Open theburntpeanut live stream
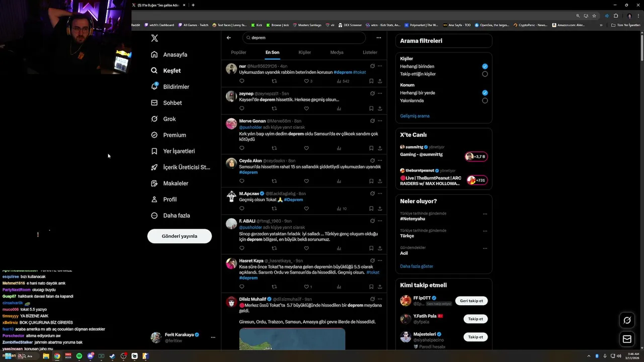 click(443, 177)
